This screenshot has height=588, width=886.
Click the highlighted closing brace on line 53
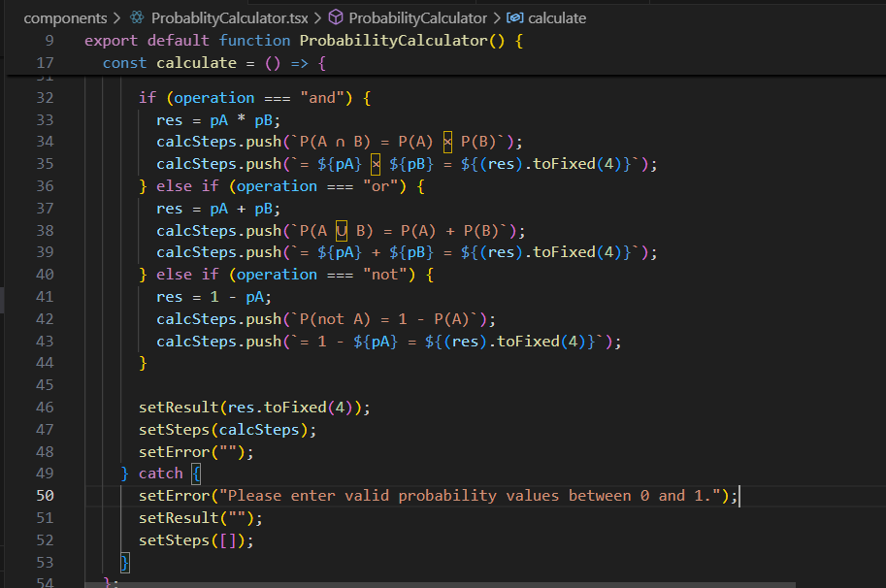pos(125,562)
